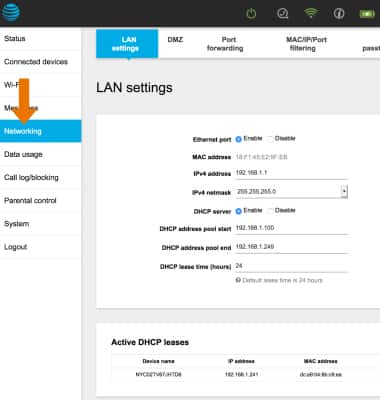Click the Device name column header
Screen dimensions: 380x400
(x=158, y=361)
